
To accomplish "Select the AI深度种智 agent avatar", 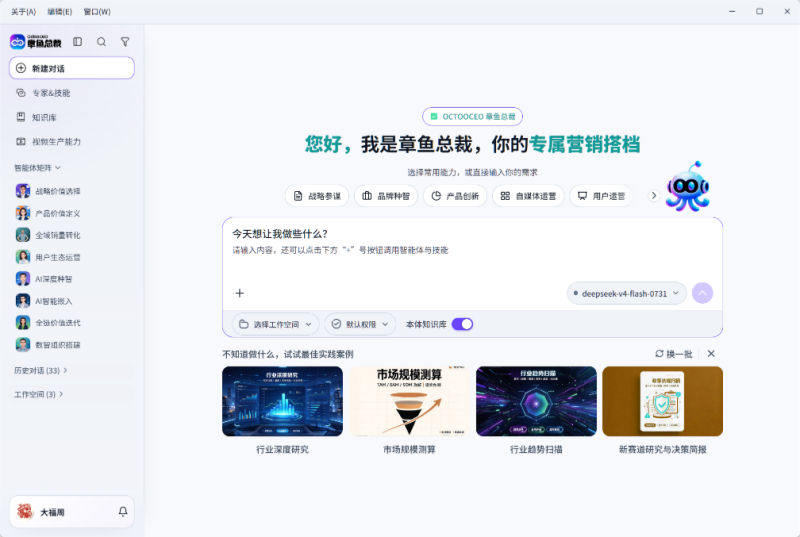I will (23, 279).
